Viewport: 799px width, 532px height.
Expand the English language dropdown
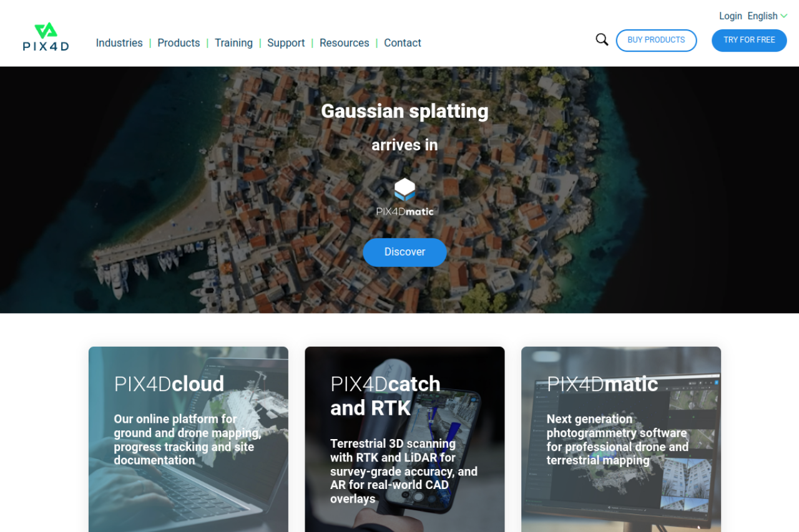[767, 16]
